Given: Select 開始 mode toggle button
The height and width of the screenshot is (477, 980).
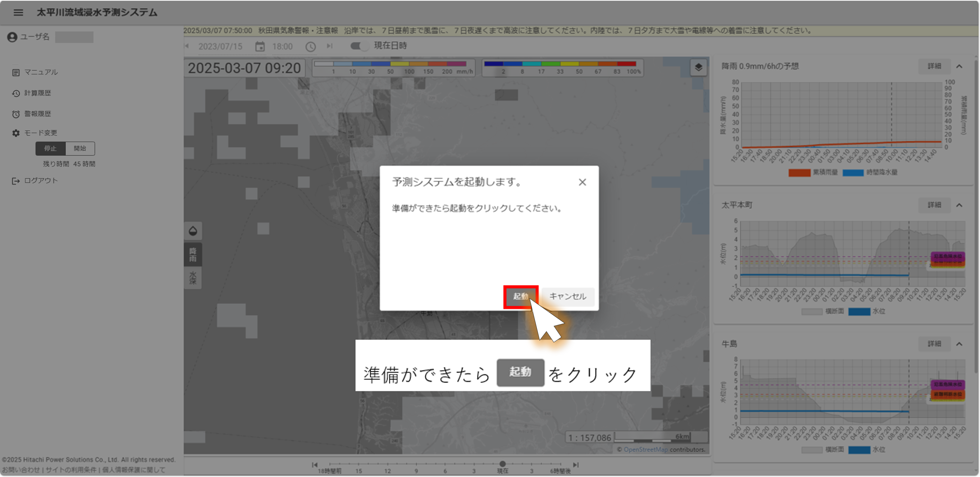Looking at the screenshot, I should tap(80, 149).
